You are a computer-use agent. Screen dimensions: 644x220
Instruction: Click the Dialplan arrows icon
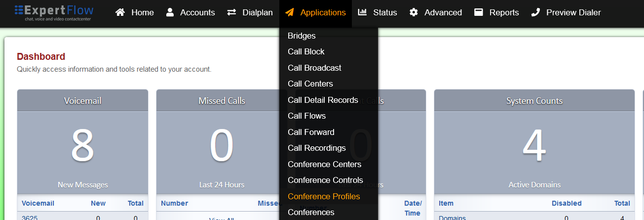[231, 12]
